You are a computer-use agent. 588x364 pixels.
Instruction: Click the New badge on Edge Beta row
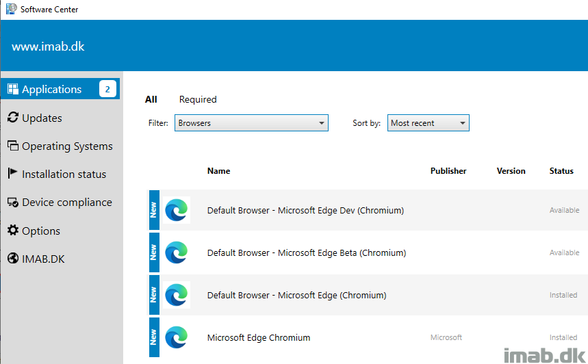pos(154,252)
